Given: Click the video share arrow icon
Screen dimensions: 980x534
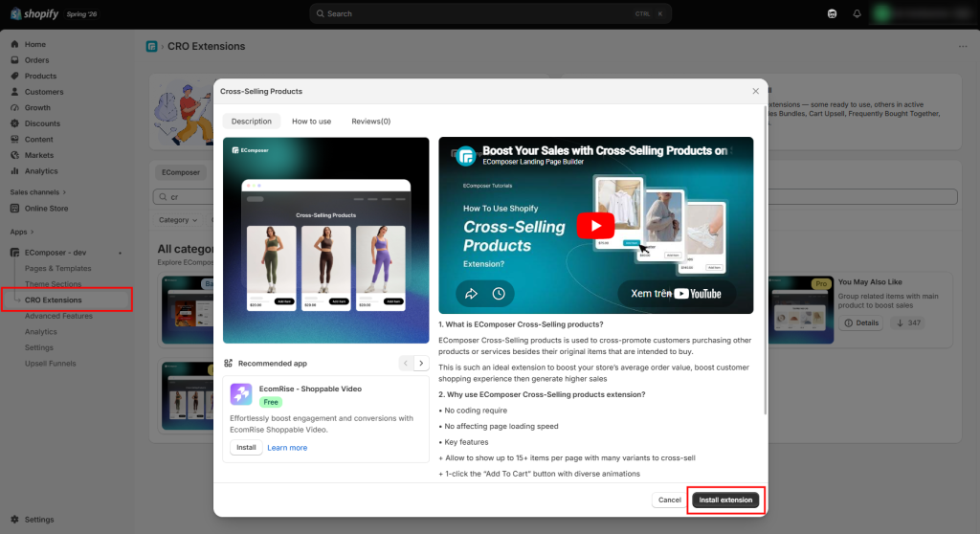Looking at the screenshot, I should pyautogui.click(x=471, y=293).
